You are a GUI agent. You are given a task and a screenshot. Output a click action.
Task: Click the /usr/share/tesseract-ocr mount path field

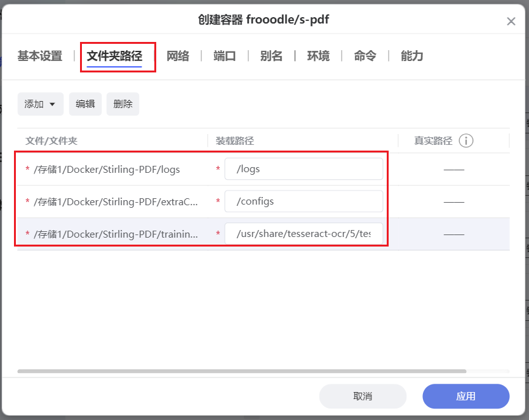(304, 234)
